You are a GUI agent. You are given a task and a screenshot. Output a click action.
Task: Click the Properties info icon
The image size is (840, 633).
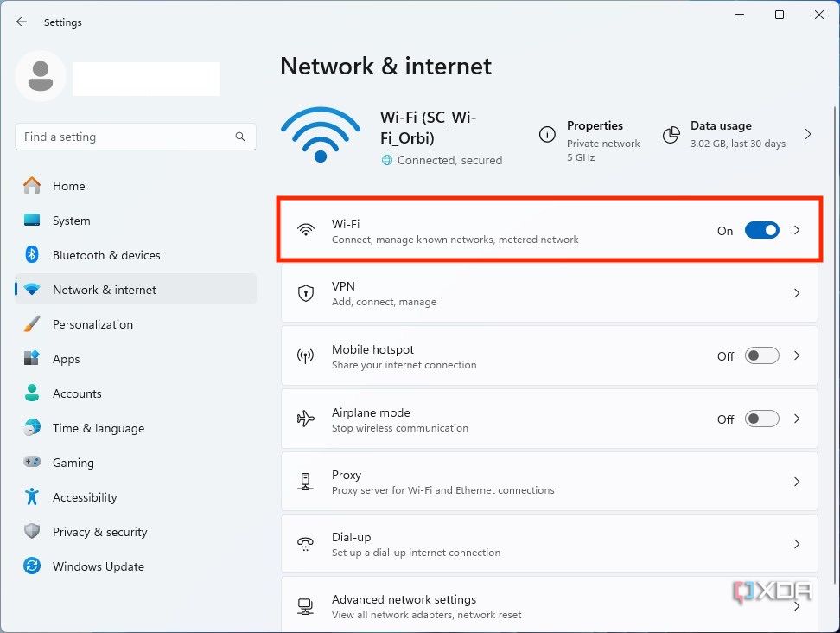point(547,135)
